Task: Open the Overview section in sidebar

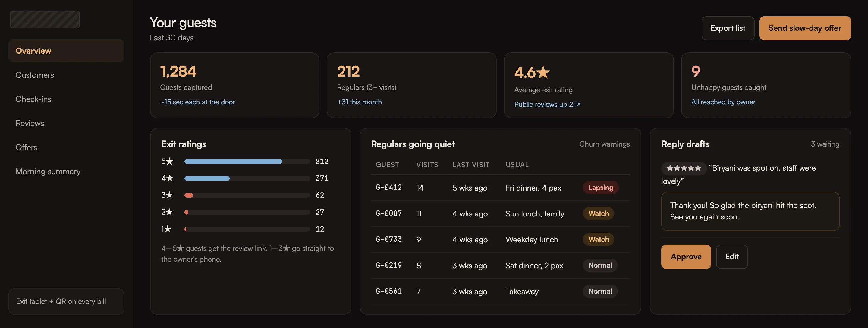Action: pos(66,51)
